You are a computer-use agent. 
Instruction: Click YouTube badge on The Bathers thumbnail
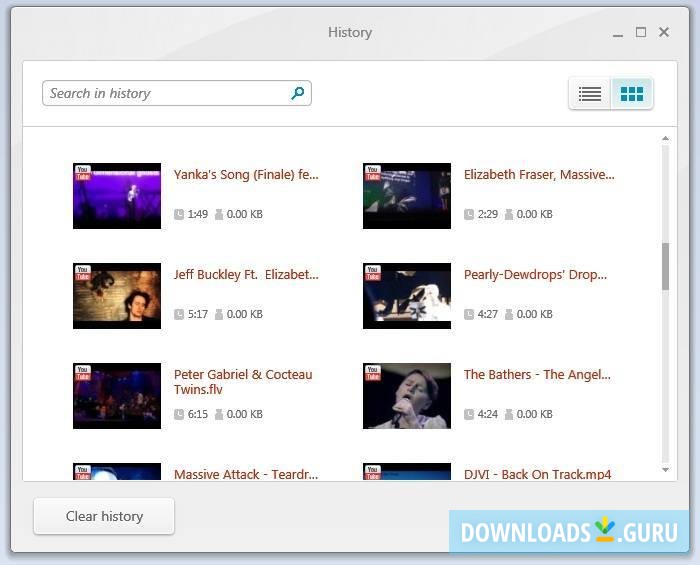373,373
